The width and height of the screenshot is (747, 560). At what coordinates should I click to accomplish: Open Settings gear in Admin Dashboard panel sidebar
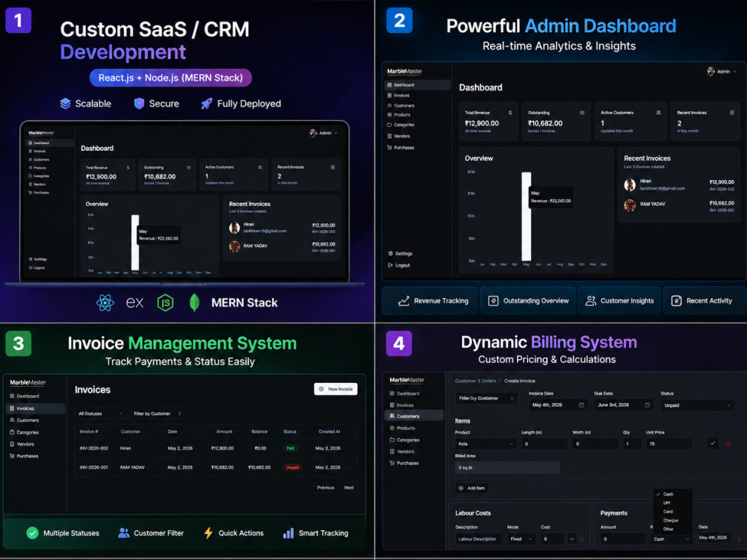click(x=391, y=253)
